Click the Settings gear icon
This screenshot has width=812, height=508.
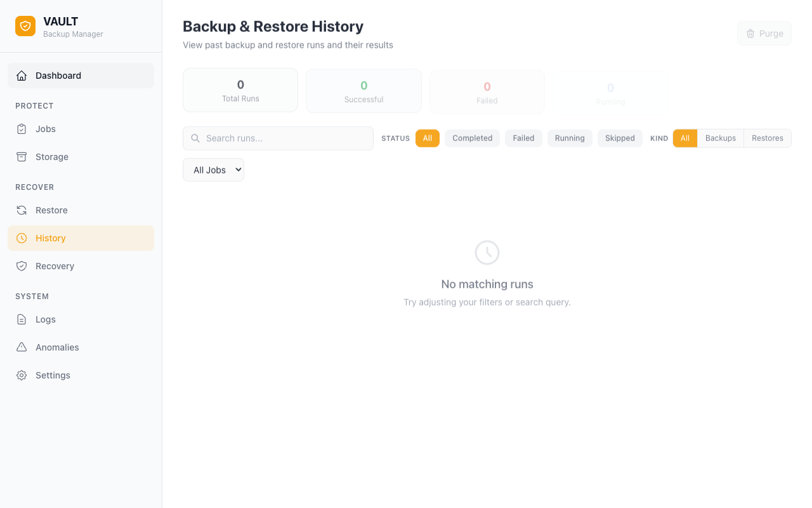click(x=22, y=375)
